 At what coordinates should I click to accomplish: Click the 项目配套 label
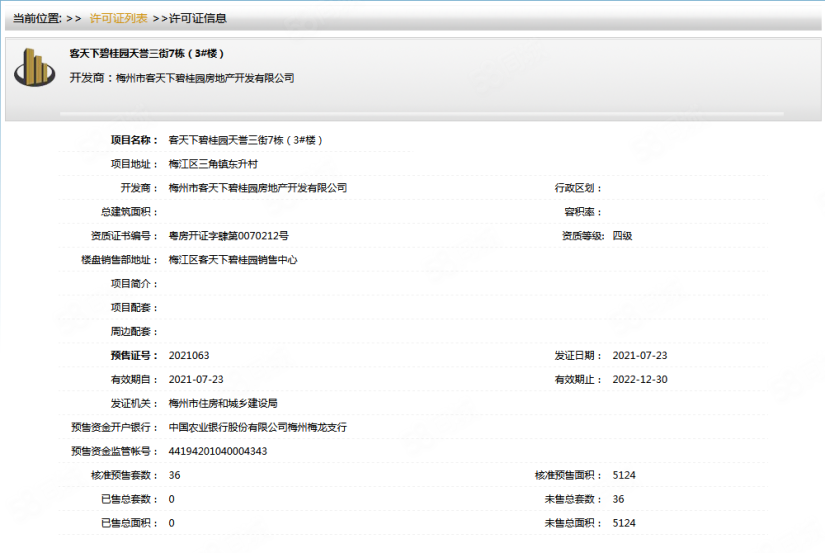point(134,307)
